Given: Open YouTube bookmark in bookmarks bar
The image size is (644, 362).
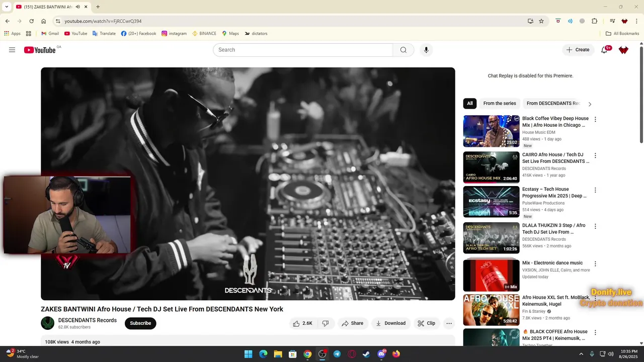Looking at the screenshot, I should tap(75, 34).
